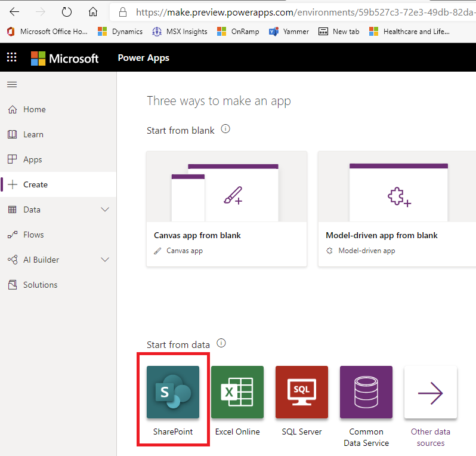Viewport: 476px width, 456px height.
Task: Open the Dynamics bookmark
Action: pos(120,32)
